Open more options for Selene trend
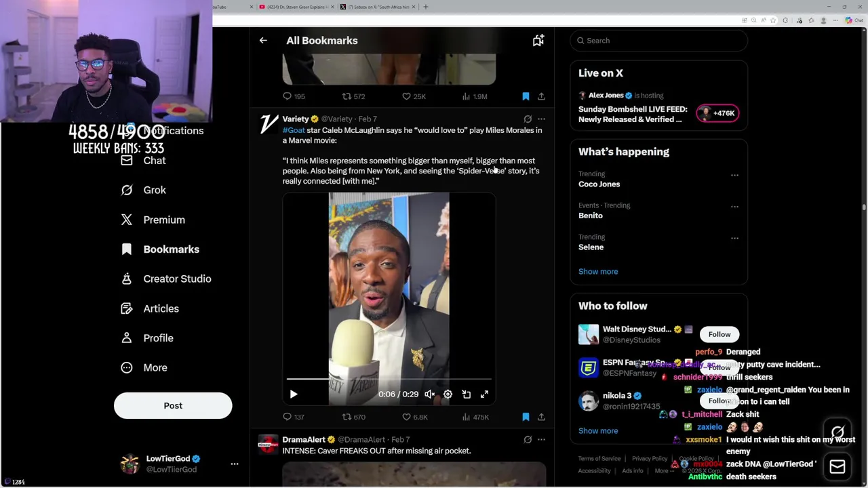The width and height of the screenshot is (868, 488). point(734,239)
